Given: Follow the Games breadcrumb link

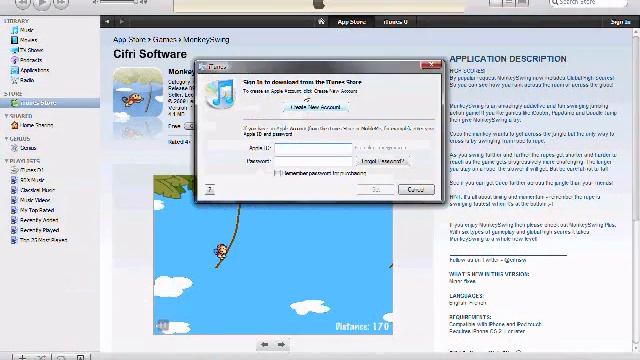Looking at the screenshot, I should point(164,40).
